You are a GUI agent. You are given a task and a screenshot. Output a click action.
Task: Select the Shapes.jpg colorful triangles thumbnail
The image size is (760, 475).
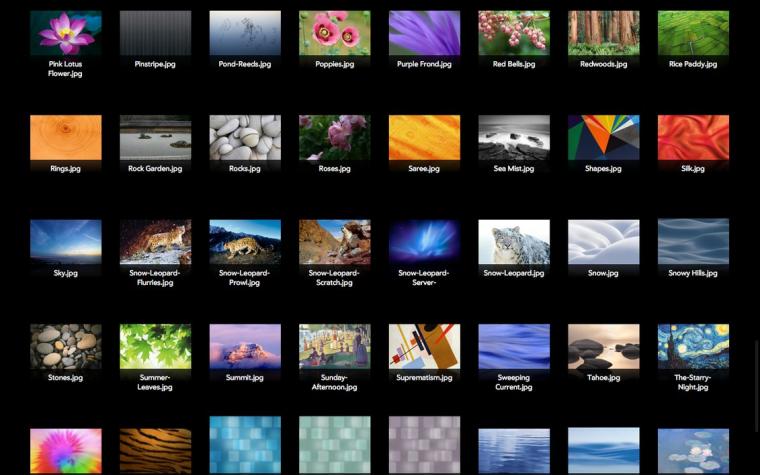603,138
